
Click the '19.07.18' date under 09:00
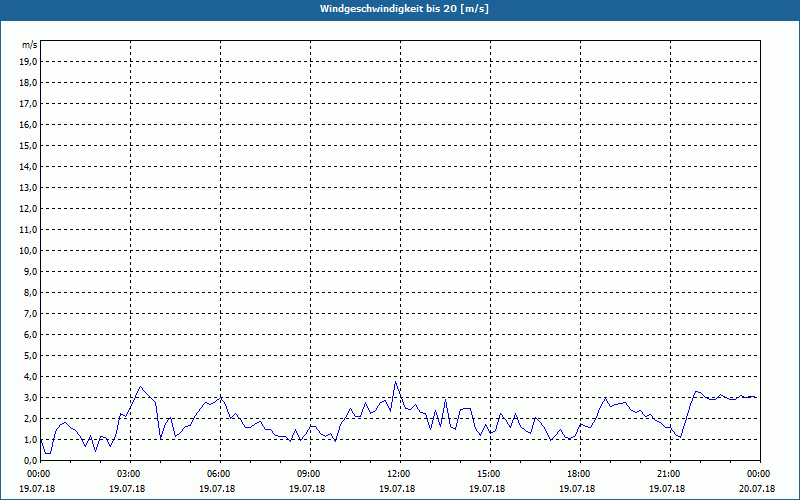point(307,489)
